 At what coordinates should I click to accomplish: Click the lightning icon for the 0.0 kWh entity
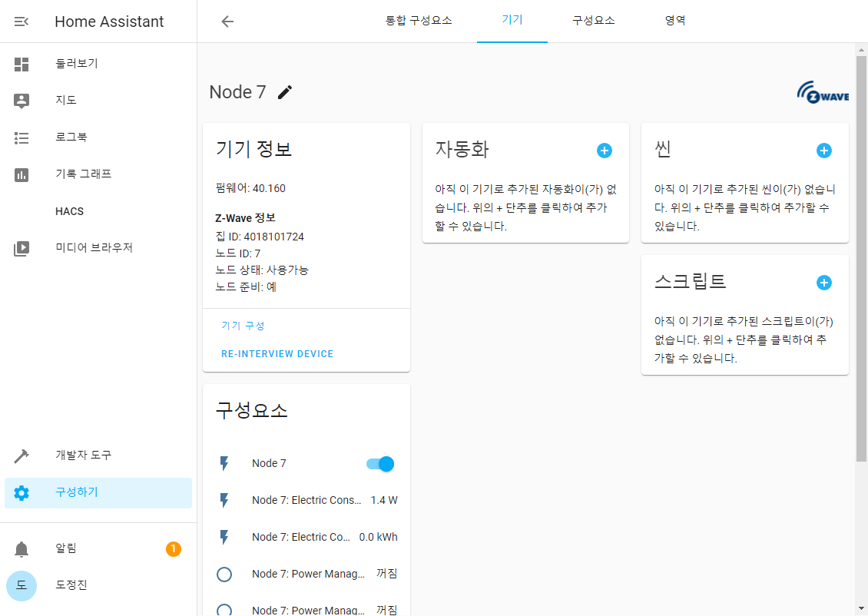coord(224,537)
